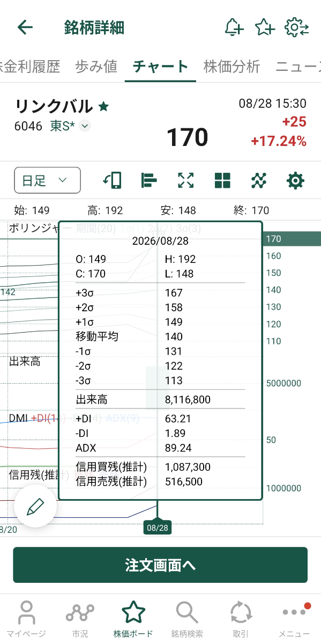Go back with the arrow icon
Image resolution: width=321 pixels, height=644 pixels.
tap(25, 27)
